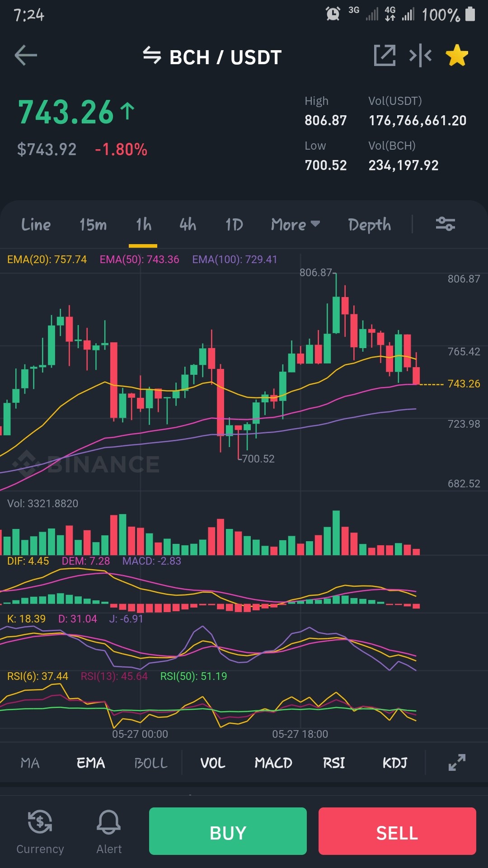This screenshot has height=868, width=488.
Task: Remove BCH/USDT from favorites star
Action: click(x=457, y=56)
